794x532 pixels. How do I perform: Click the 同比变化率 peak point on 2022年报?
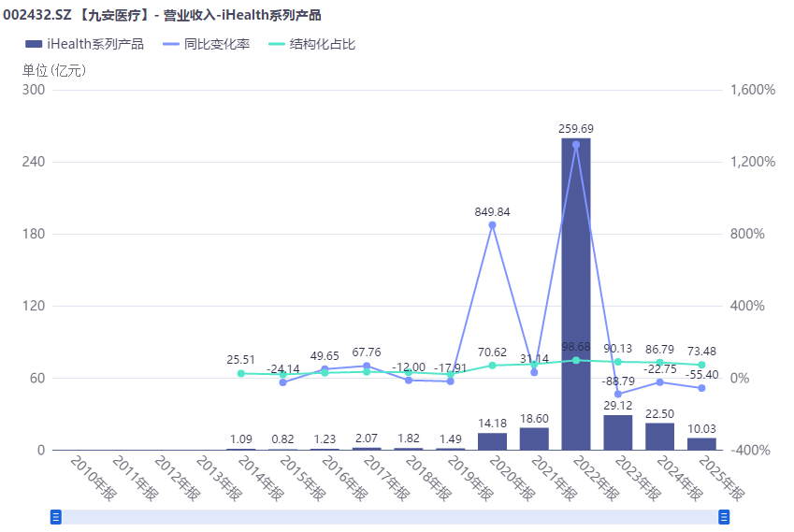576,145
